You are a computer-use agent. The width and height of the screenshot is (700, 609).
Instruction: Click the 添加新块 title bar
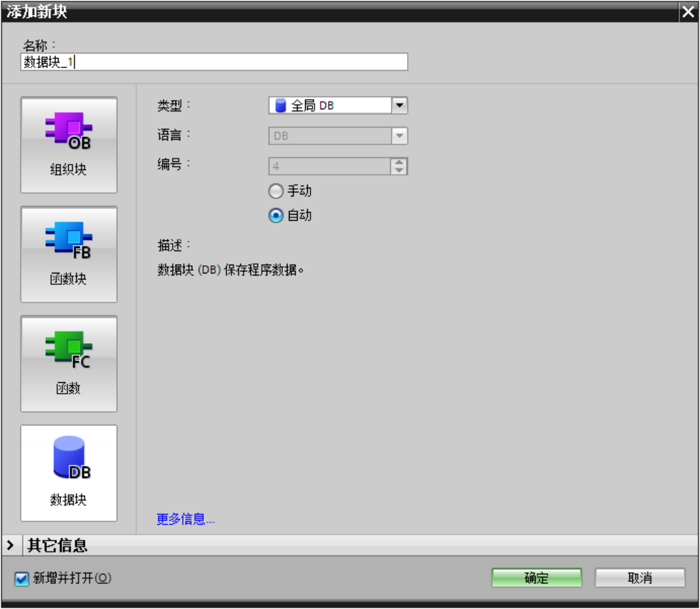(338, 12)
